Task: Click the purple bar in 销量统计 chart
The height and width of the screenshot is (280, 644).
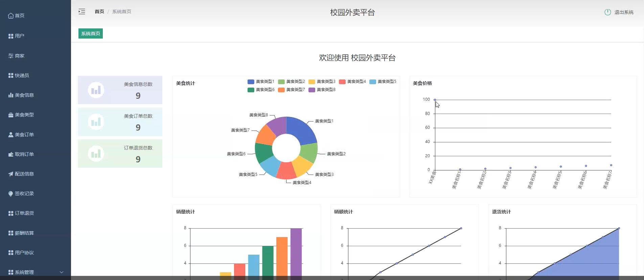Action: [x=296, y=252]
